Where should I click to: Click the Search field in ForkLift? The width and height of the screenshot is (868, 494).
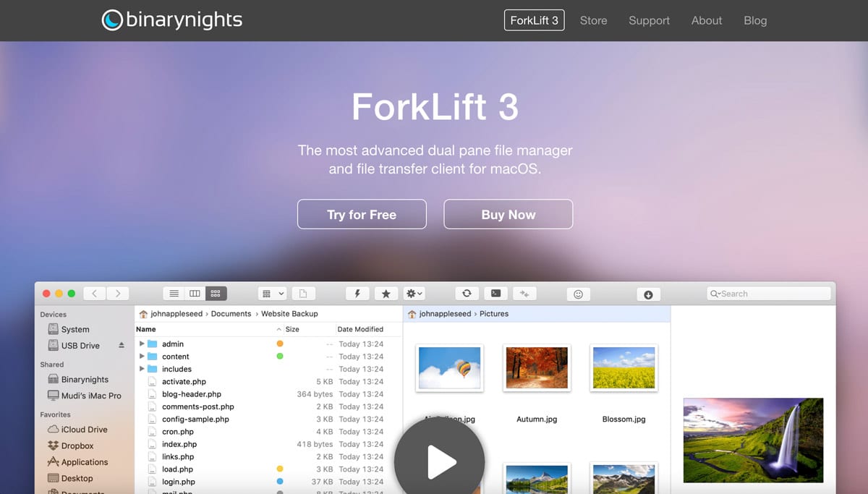pyautogui.click(x=769, y=294)
